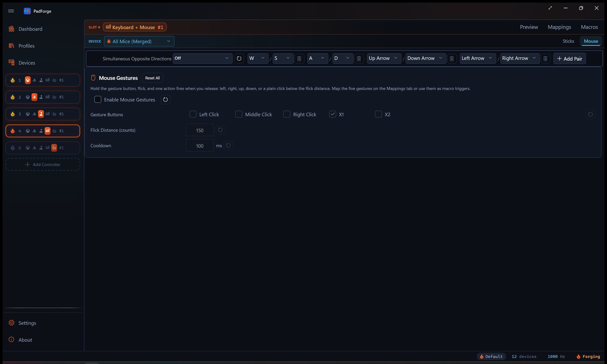Reset the Gesture Buttons row

590,114
